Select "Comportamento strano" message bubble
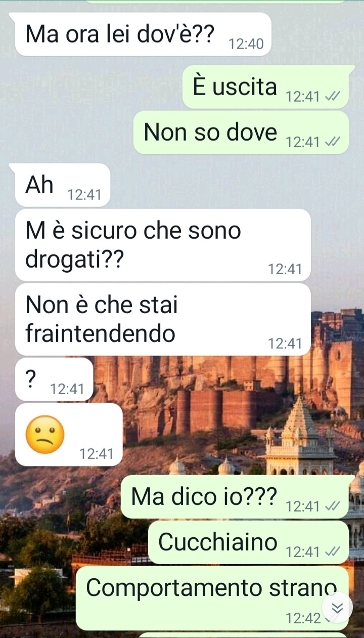364x638 pixels. (212, 598)
